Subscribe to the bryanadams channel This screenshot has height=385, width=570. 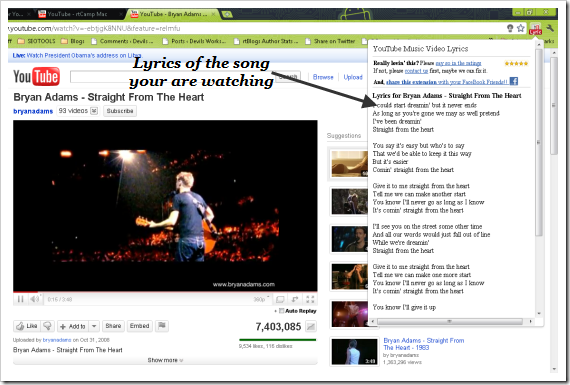point(120,111)
